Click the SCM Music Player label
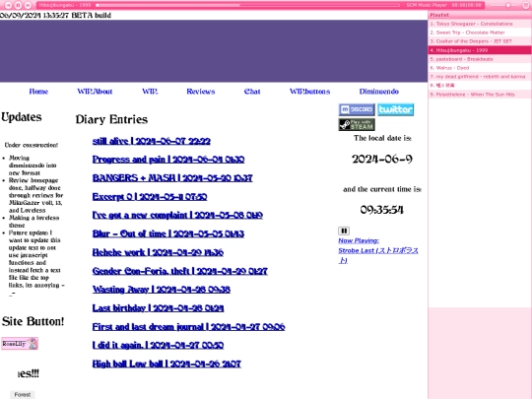 (x=427, y=5)
